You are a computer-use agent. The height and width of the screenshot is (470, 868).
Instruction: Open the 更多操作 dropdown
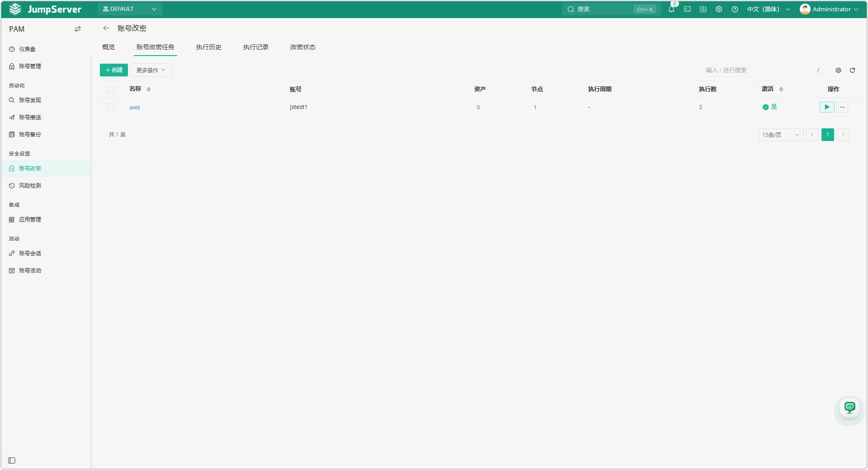(x=151, y=70)
